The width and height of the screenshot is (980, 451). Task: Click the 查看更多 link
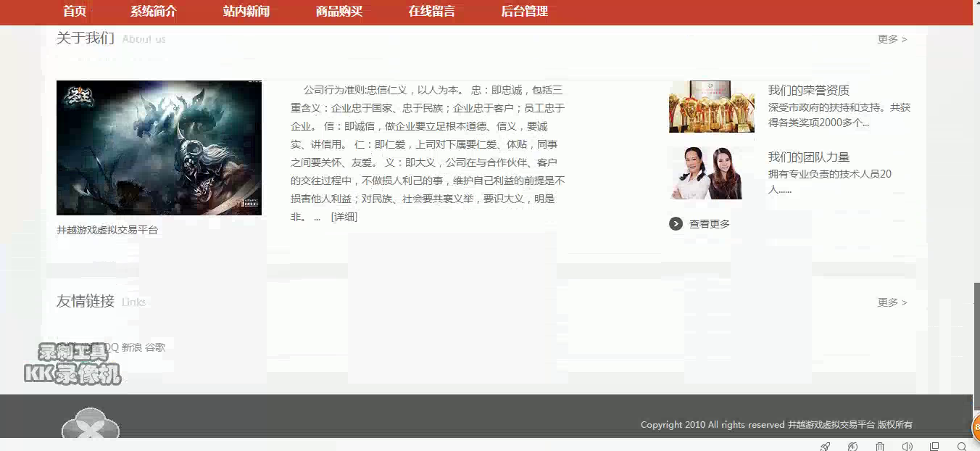coord(710,224)
